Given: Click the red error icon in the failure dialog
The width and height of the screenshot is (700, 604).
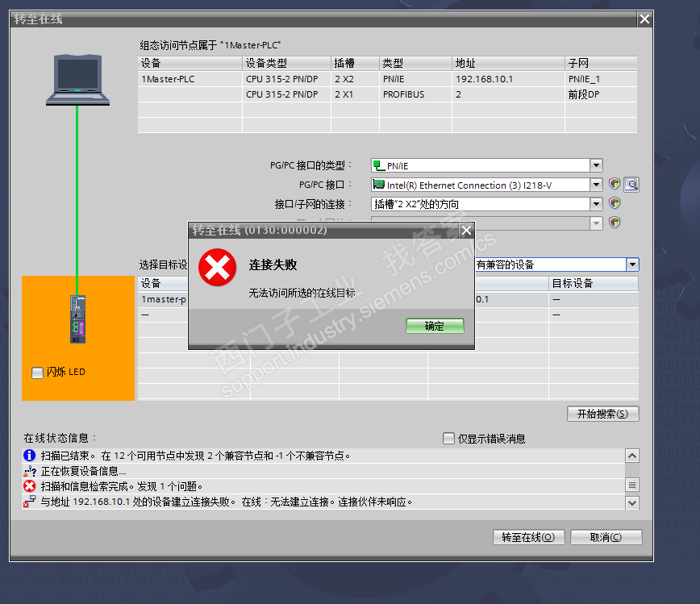Looking at the screenshot, I should pos(218,268).
